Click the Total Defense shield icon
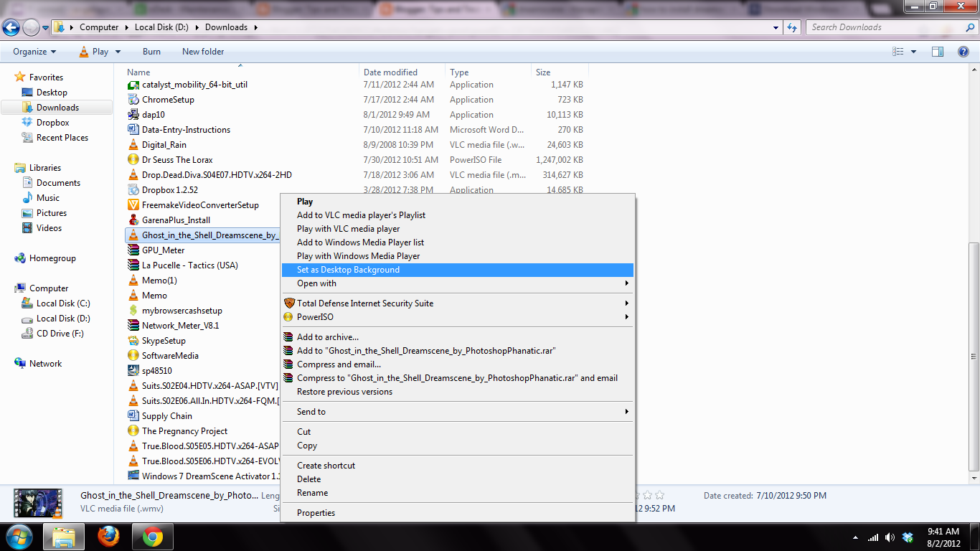Screen dimensions: 980x551 [289, 303]
